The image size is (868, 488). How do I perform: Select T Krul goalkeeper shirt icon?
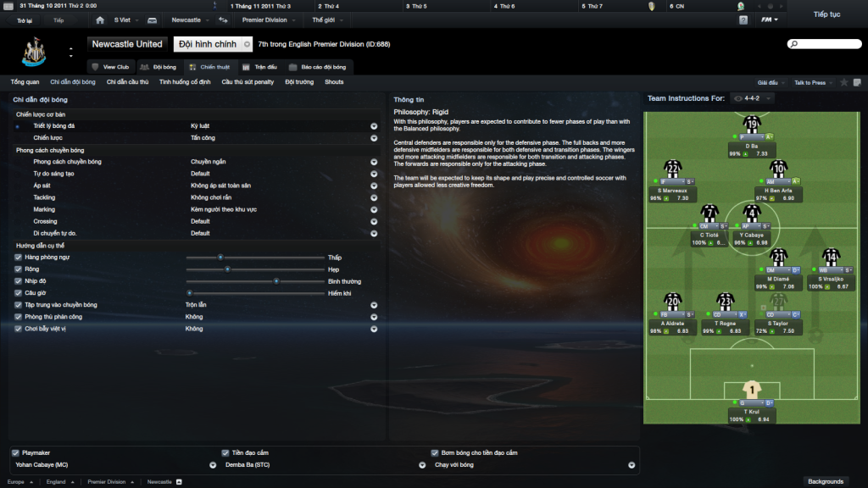coord(752,390)
